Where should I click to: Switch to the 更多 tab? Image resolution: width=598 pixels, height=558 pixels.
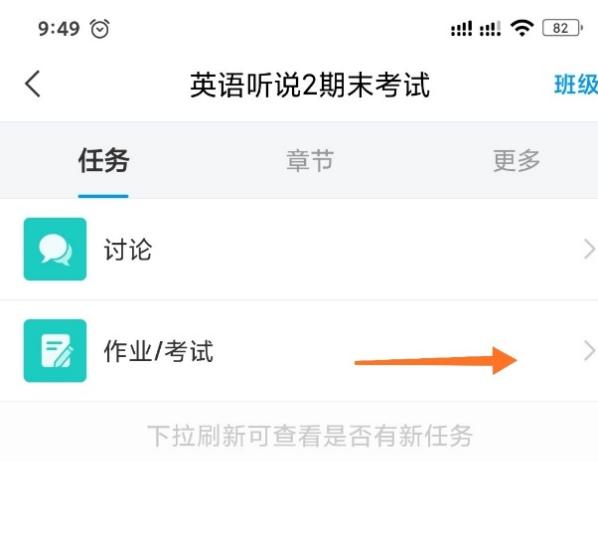coord(516,161)
